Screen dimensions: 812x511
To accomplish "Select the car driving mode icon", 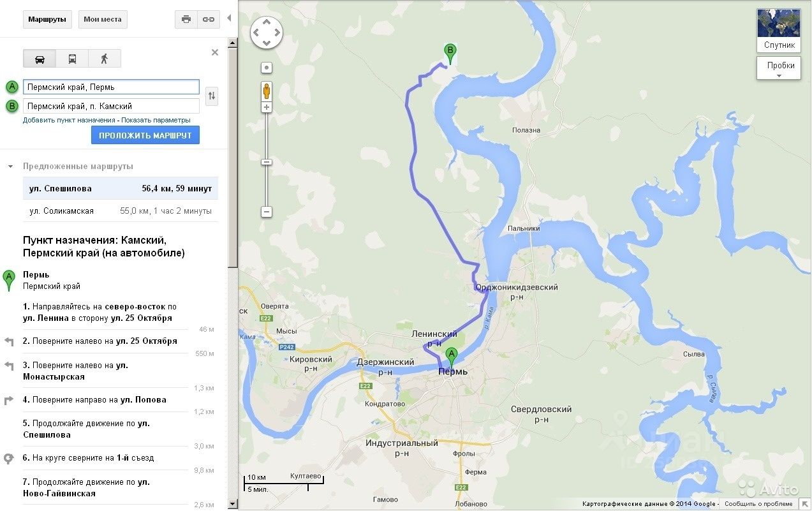I will tap(40, 59).
